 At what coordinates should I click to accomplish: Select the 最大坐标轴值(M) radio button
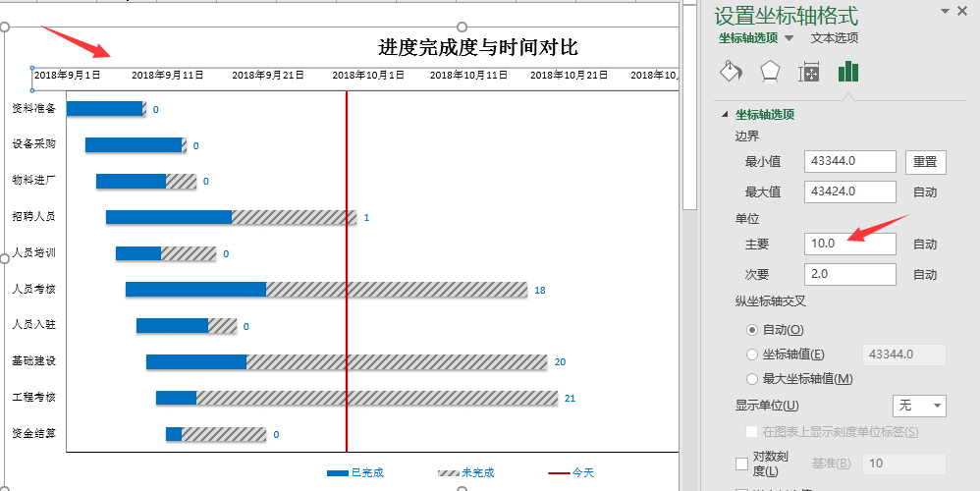pos(752,378)
